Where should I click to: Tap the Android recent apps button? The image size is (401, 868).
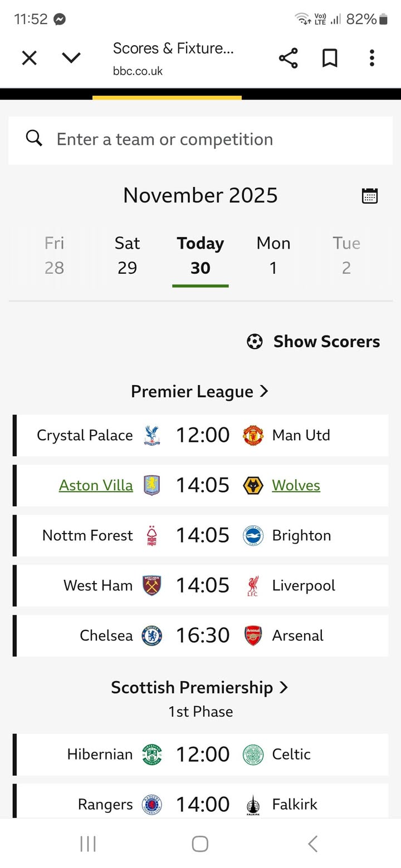pos(88,844)
